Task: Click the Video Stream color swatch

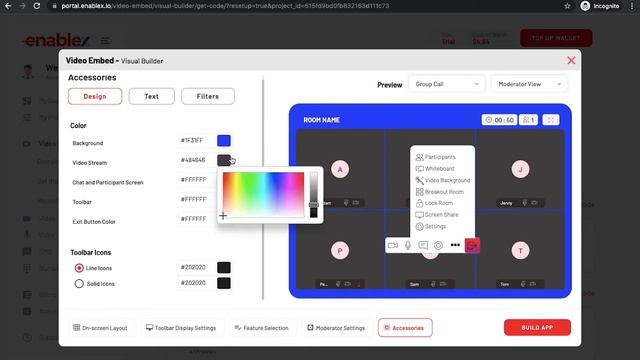Action: [x=224, y=160]
